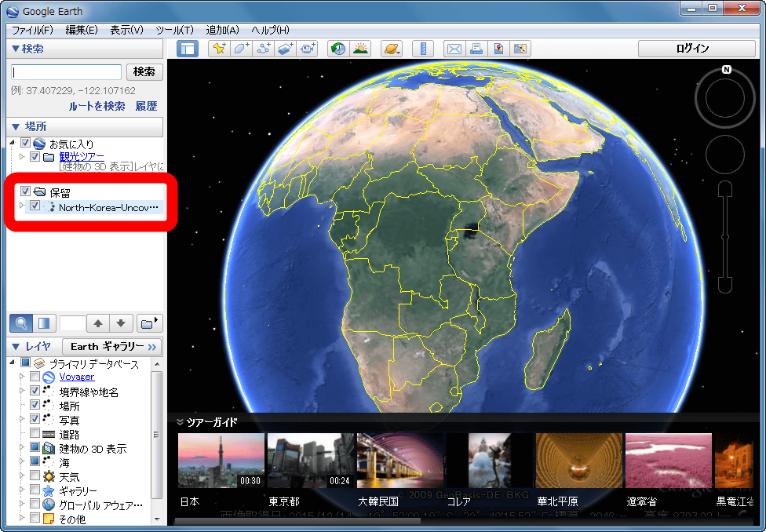Click the road icon of the 道路 layer

(49, 434)
